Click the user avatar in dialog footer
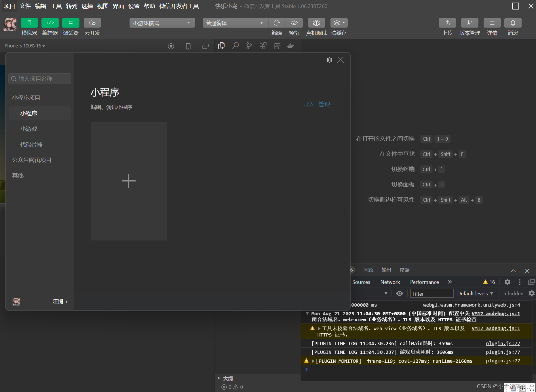Viewport: 536px width, 392px height. [16, 301]
